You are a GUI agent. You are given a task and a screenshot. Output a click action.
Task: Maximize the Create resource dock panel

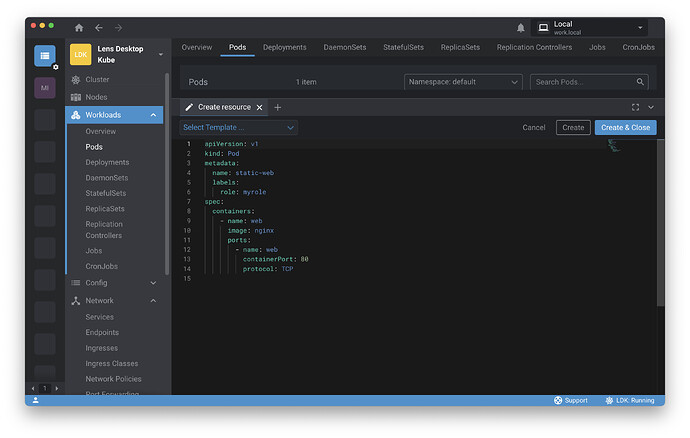[635, 107]
